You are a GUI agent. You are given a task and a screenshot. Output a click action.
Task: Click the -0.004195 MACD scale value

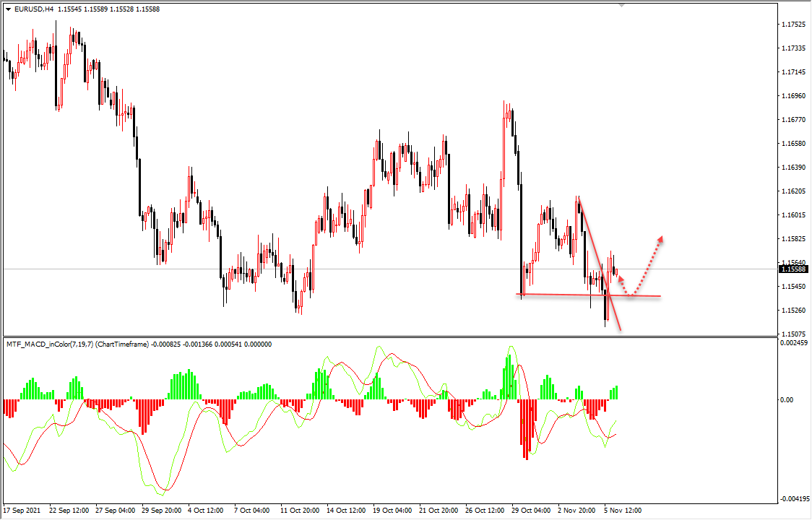(x=795, y=500)
